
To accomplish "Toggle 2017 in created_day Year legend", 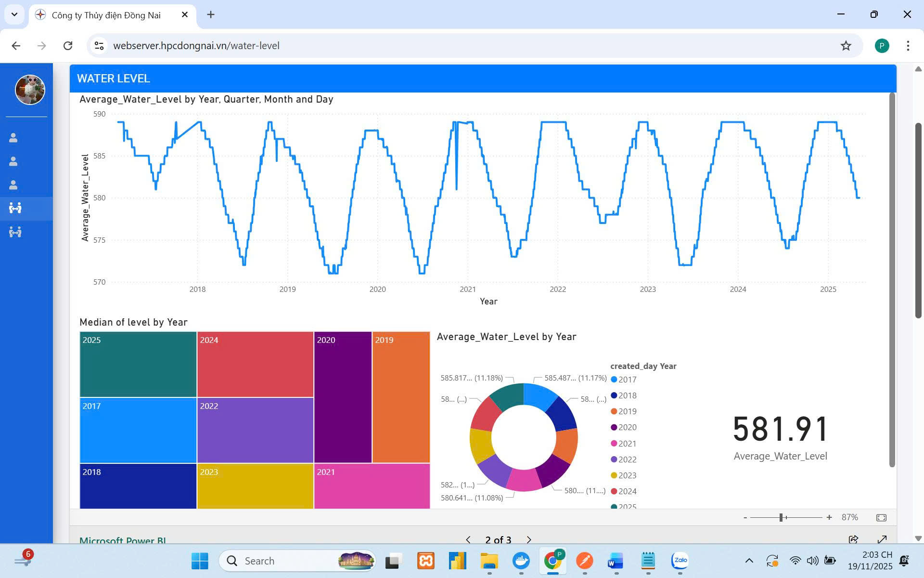I will [x=623, y=380].
